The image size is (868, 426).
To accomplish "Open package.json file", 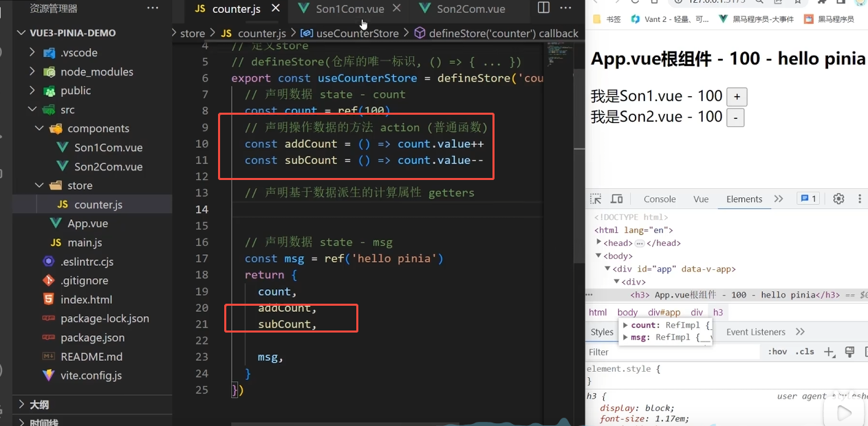I will point(92,337).
